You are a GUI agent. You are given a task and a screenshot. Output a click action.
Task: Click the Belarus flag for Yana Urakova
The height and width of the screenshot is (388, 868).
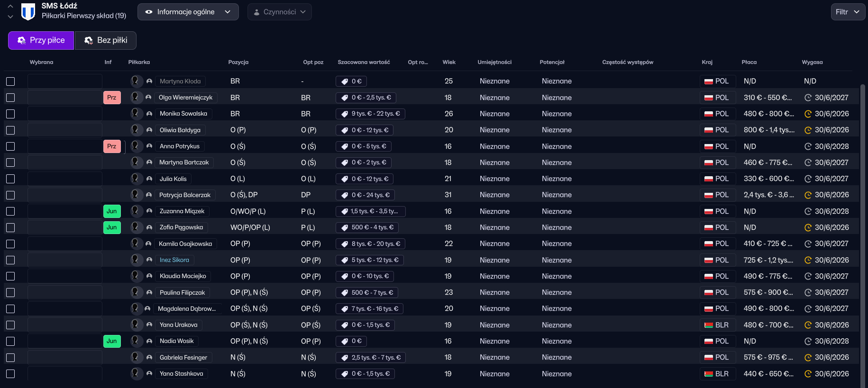[709, 325]
